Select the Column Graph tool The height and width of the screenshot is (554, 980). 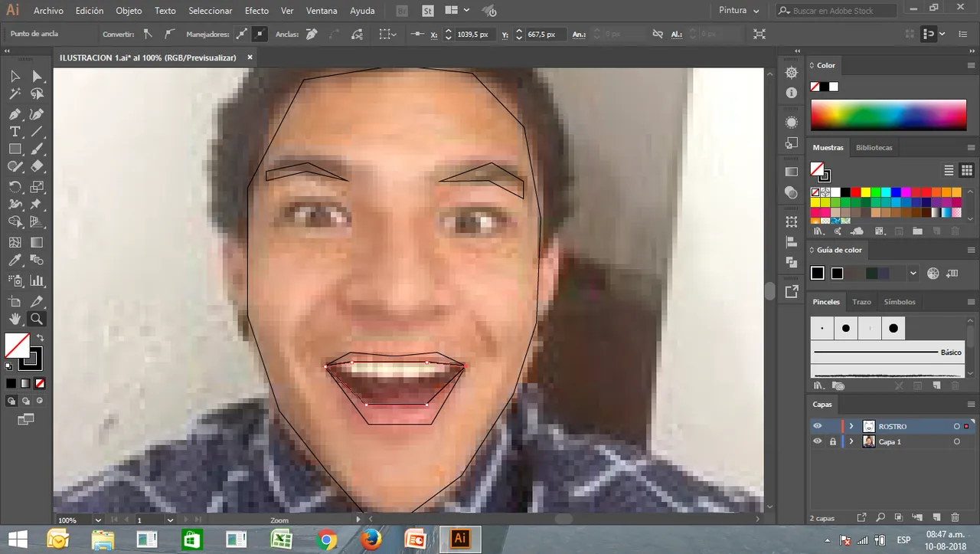[37, 280]
